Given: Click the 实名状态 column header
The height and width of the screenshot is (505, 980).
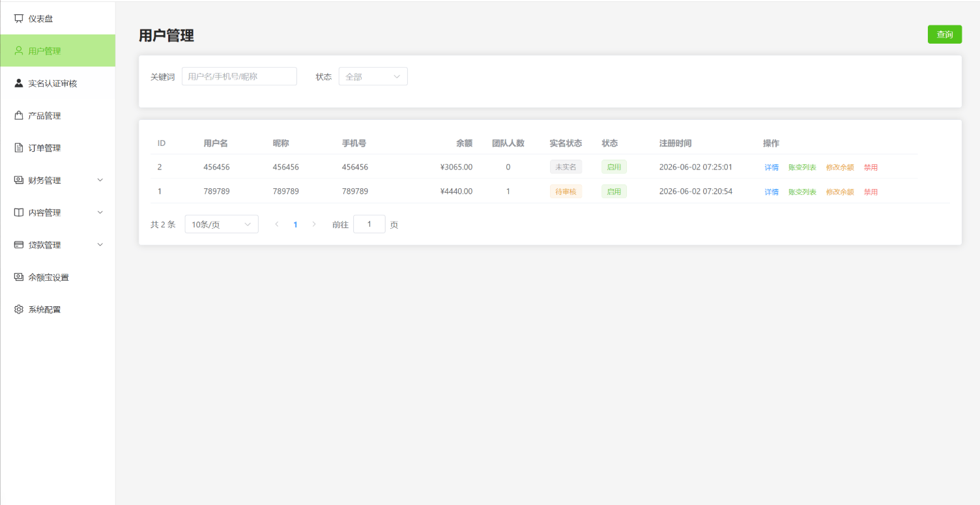Looking at the screenshot, I should tap(566, 143).
